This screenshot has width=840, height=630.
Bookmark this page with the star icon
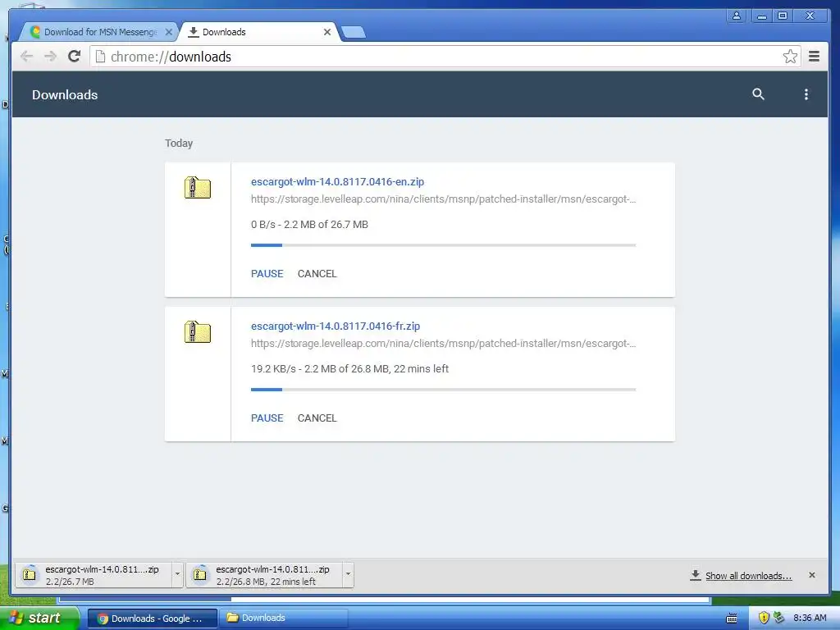pos(790,57)
